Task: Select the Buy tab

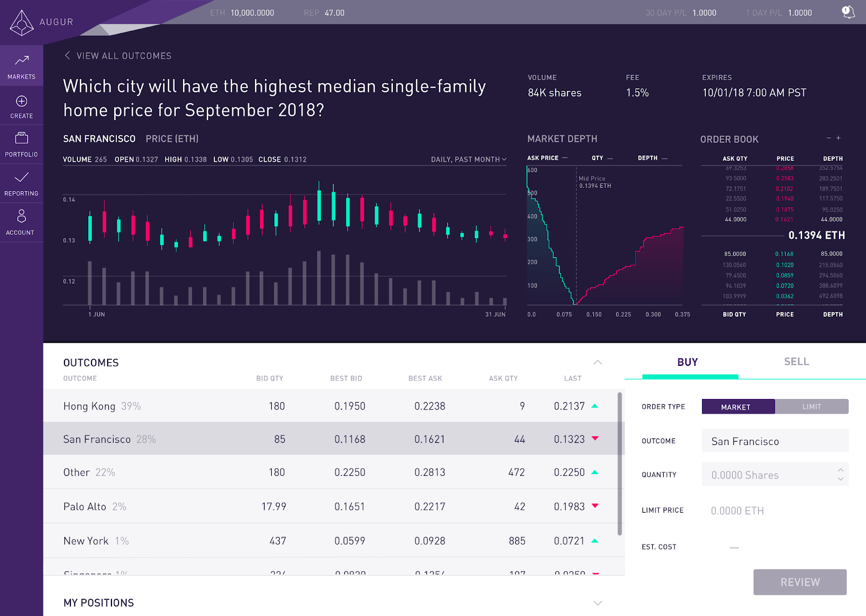Action: pyautogui.click(x=687, y=362)
